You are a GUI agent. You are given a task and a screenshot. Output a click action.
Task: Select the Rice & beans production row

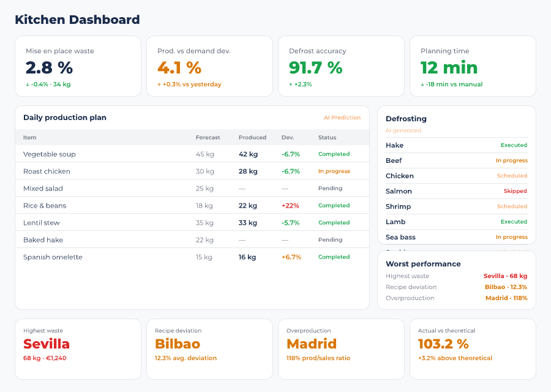(x=45, y=206)
